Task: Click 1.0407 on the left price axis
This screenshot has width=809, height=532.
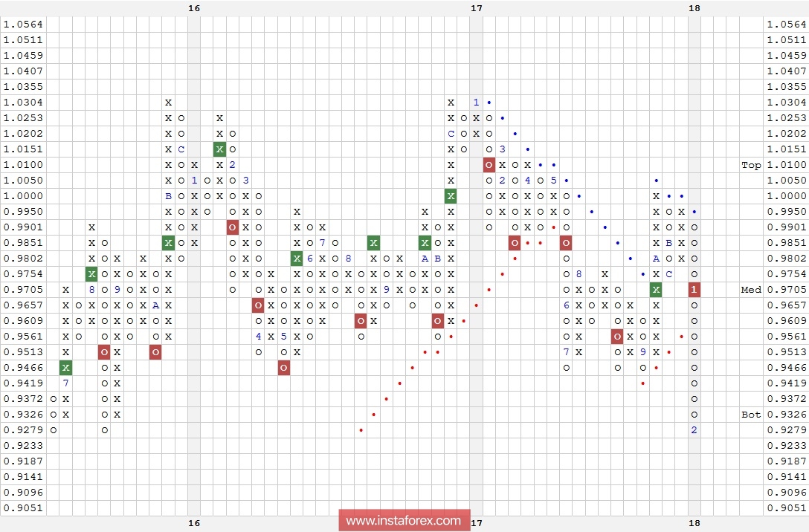Action: (23, 71)
